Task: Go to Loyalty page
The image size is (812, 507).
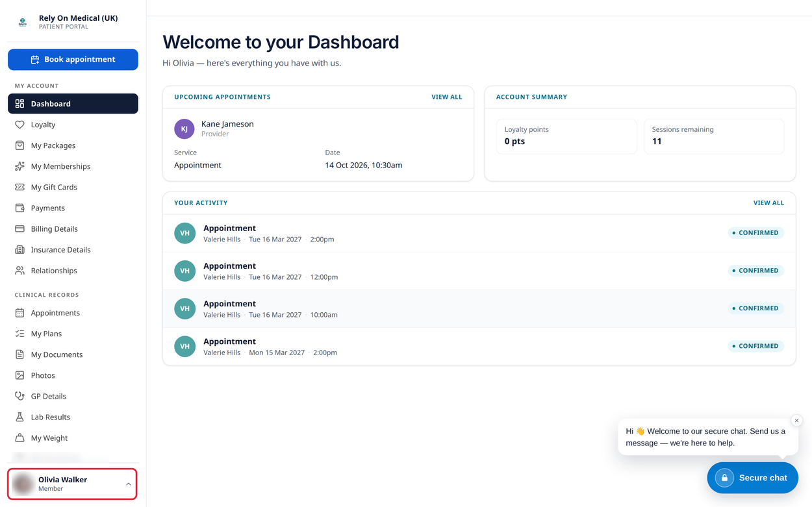Action: click(x=73, y=125)
